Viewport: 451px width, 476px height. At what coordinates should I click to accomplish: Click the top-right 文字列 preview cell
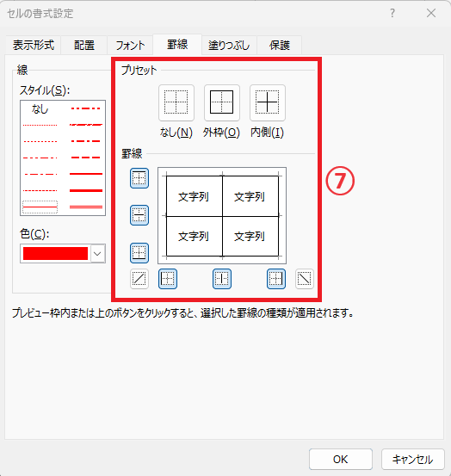click(250, 196)
